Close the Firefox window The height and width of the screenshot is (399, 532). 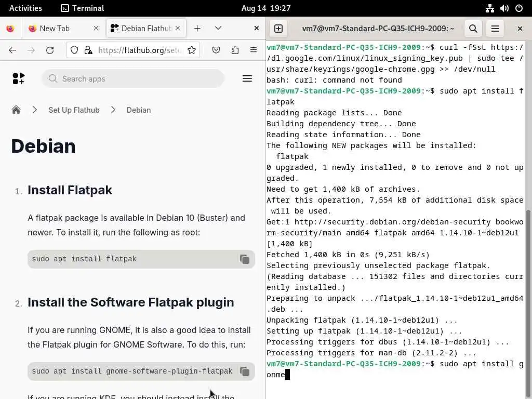pos(257,29)
